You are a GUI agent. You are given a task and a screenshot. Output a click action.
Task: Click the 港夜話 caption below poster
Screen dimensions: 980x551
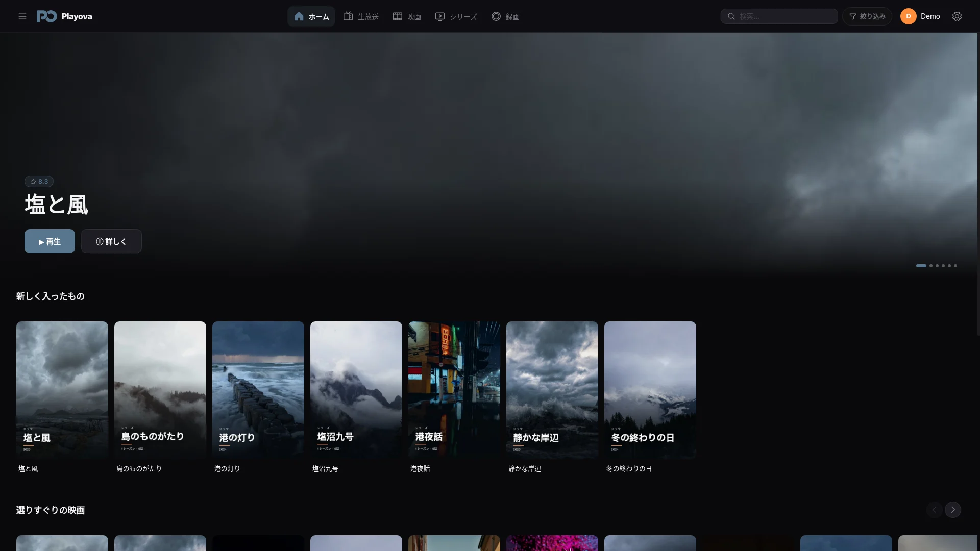(x=420, y=469)
